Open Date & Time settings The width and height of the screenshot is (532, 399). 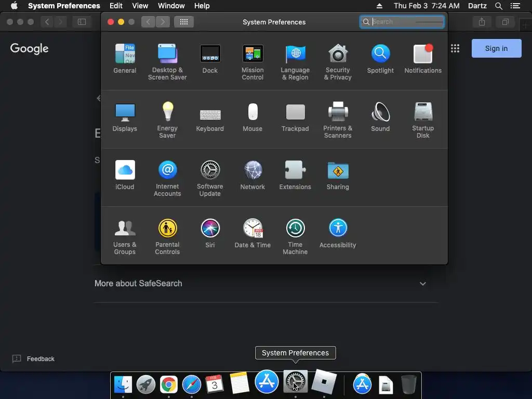(x=252, y=233)
